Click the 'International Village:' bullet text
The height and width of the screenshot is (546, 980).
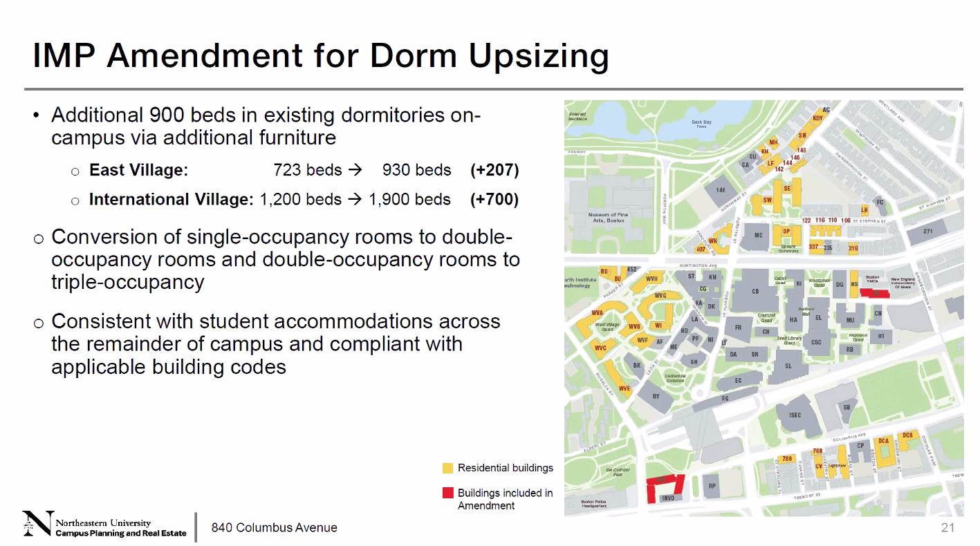(172, 200)
